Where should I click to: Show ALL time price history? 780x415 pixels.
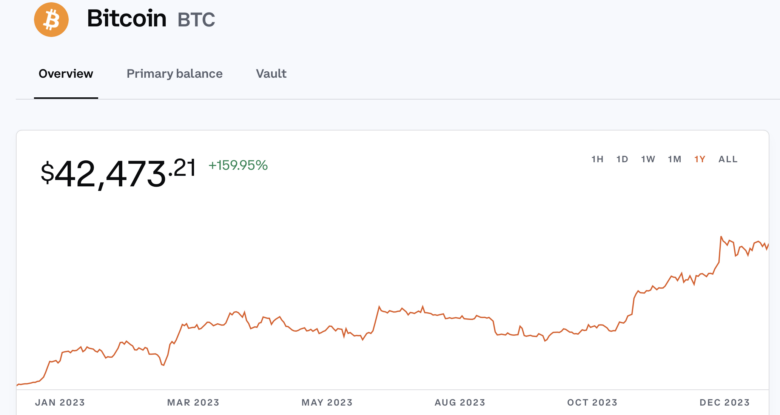tap(728, 159)
